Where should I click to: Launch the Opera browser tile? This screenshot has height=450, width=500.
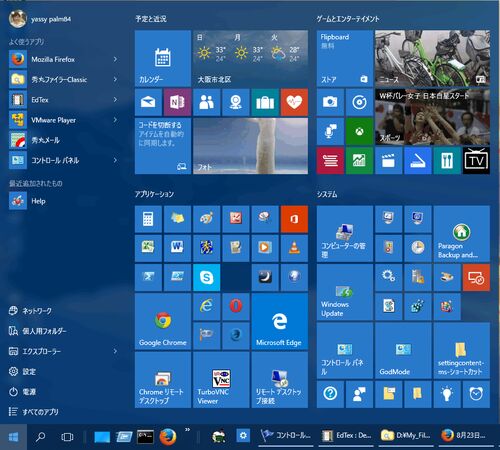(x=236, y=306)
